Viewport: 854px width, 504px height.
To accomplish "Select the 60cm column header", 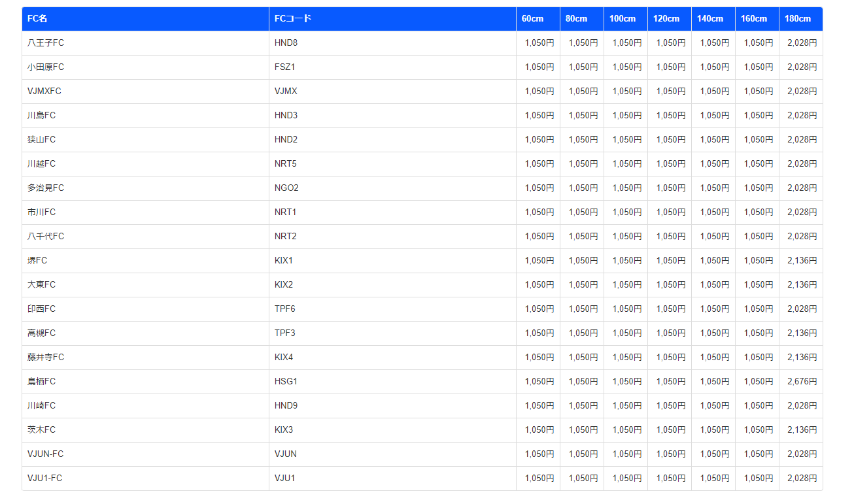I will 532,19.
